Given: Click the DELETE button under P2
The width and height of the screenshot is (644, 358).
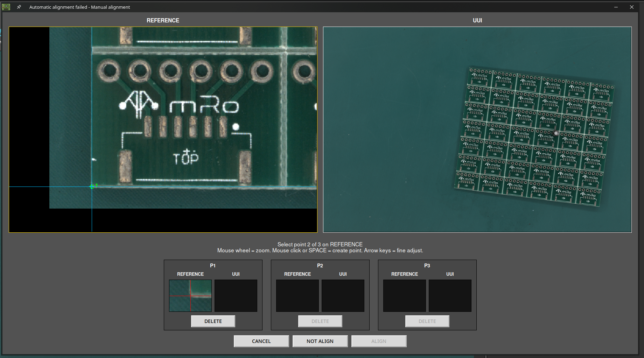Looking at the screenshot, I should click(x=320, y=321).
